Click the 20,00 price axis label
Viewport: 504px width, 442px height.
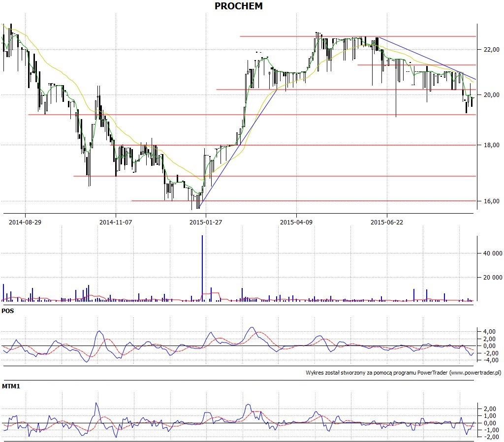(x=492, y=95)
